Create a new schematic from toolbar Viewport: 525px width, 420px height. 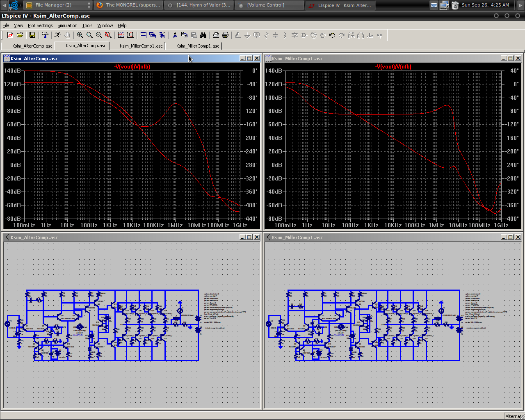point(10,35)
